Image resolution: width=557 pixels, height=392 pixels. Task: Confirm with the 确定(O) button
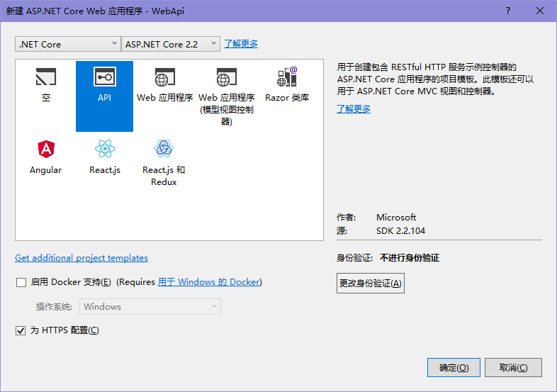454,367
